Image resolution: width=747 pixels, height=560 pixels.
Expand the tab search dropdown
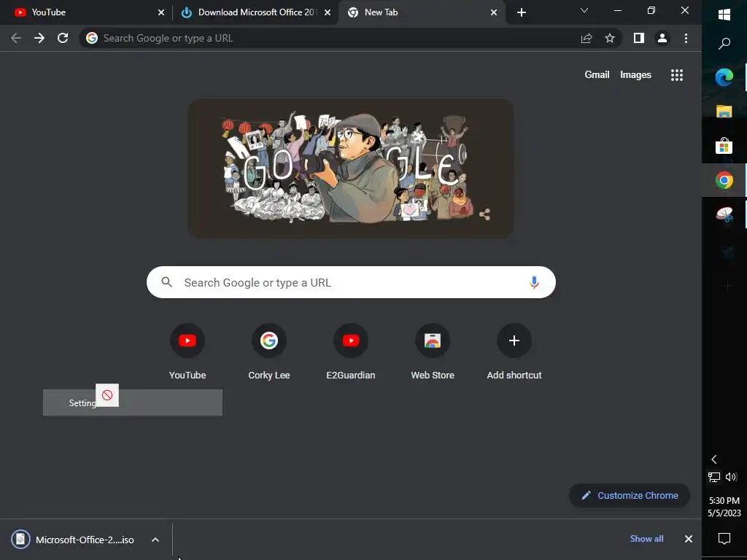click(584, 10)
